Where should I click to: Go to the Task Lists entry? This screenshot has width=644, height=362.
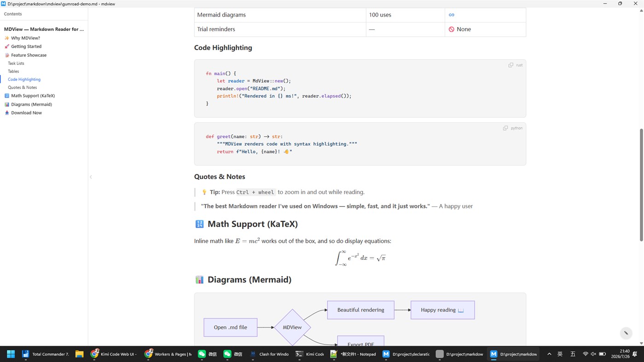[16, 63]
